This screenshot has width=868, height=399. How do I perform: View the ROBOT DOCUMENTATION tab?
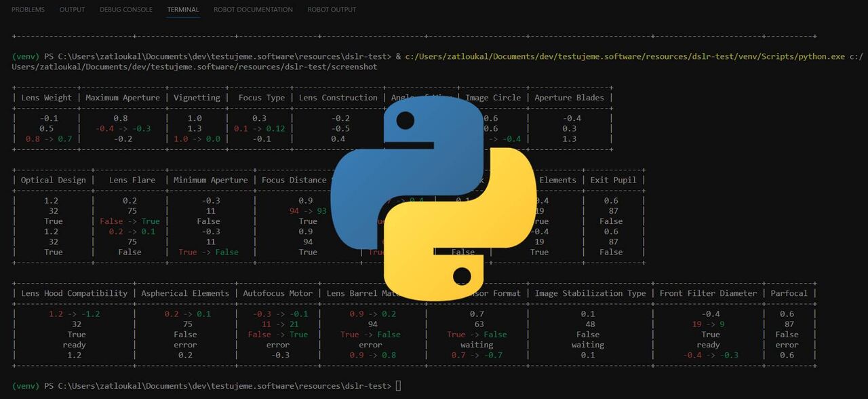[x=253, y=9]
